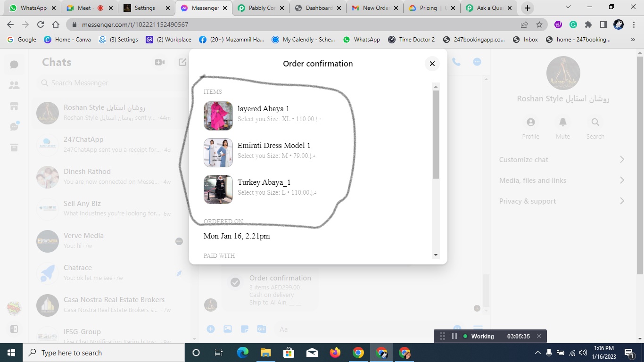Open the (2) Workplace bookmark
Screen dimensions: 644x362
pos(168,40)
